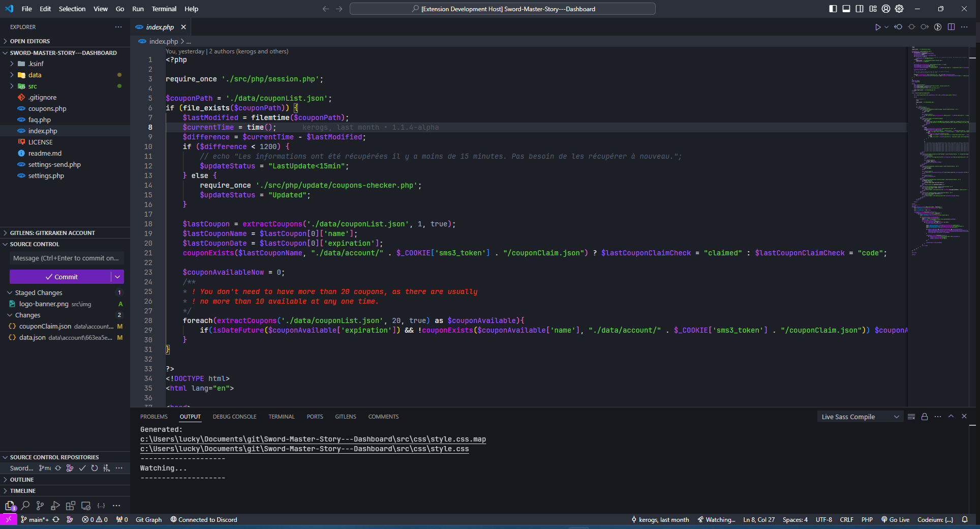The width and height of the screenshot is (980, 529).
Task: Open the Terminal menu
Action: pos(164,9)
